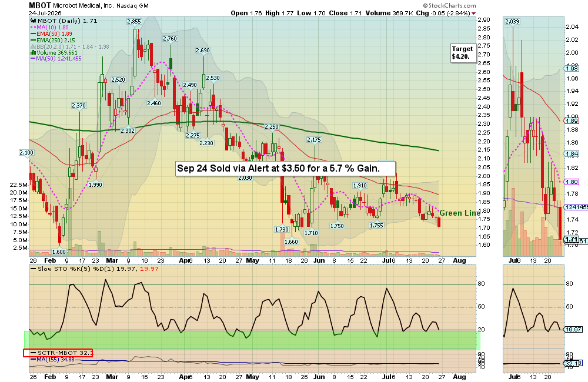Click the 1.990 low price label
Image resolution: width=588 pixels, height=382 pixels.
(x=96, y=185)
